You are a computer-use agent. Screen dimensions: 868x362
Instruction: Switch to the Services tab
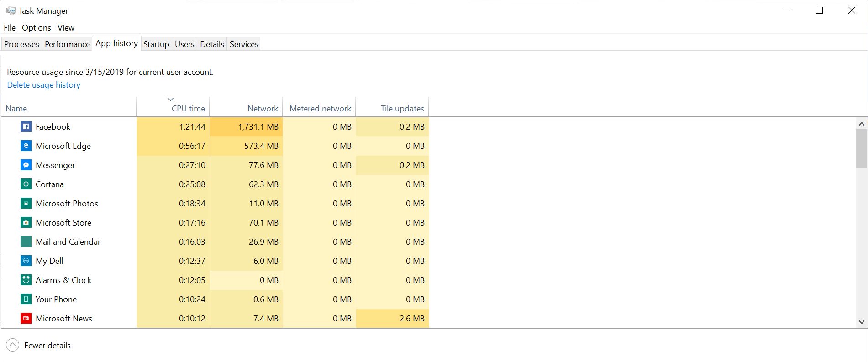tap(244, 44)
